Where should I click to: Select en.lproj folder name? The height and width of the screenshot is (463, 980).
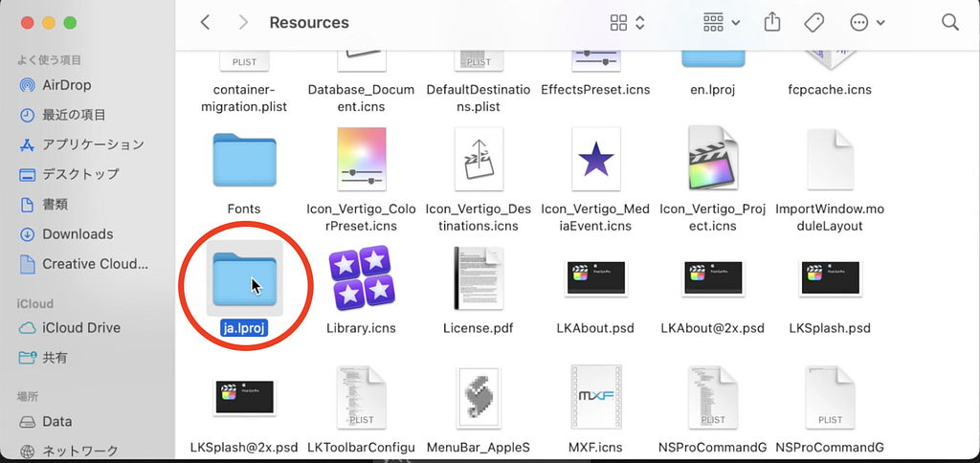[713, 90]
